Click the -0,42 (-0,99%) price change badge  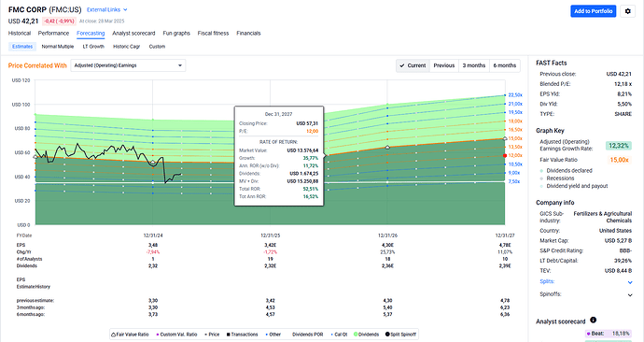(x=59, y=21)
